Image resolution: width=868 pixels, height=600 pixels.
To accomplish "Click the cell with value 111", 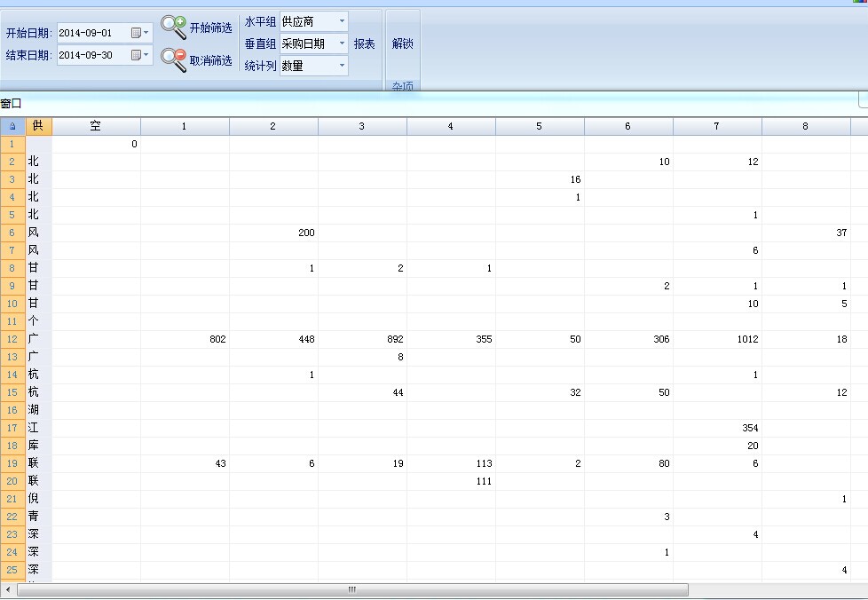I will click(x=451, y=482).
